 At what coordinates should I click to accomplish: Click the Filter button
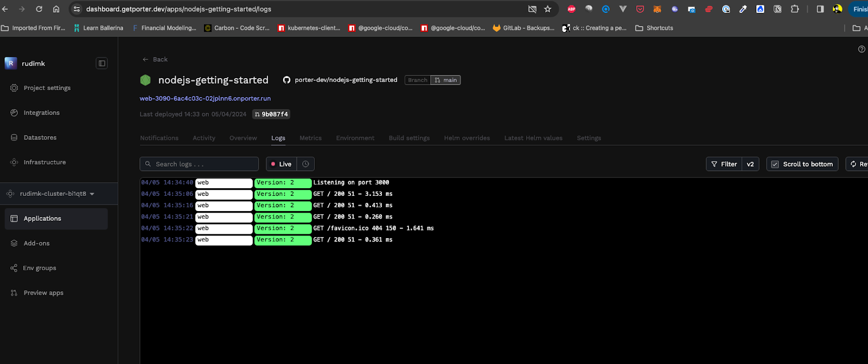724,164
